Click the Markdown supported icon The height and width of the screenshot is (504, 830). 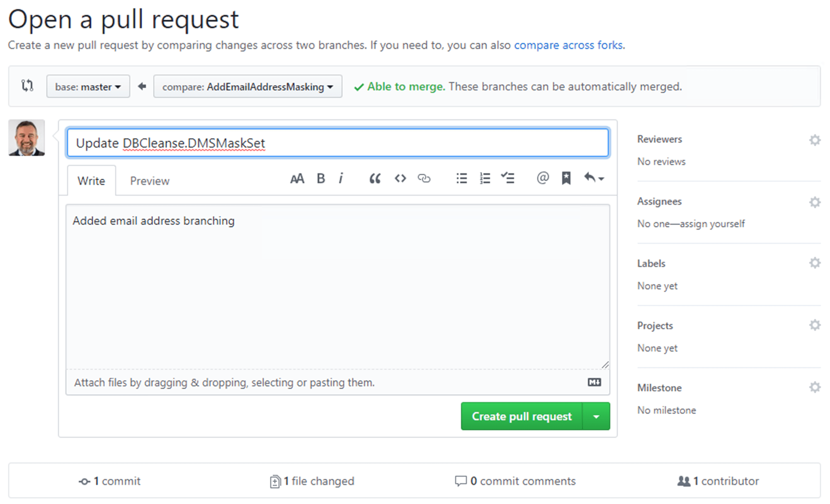[594, 382]
